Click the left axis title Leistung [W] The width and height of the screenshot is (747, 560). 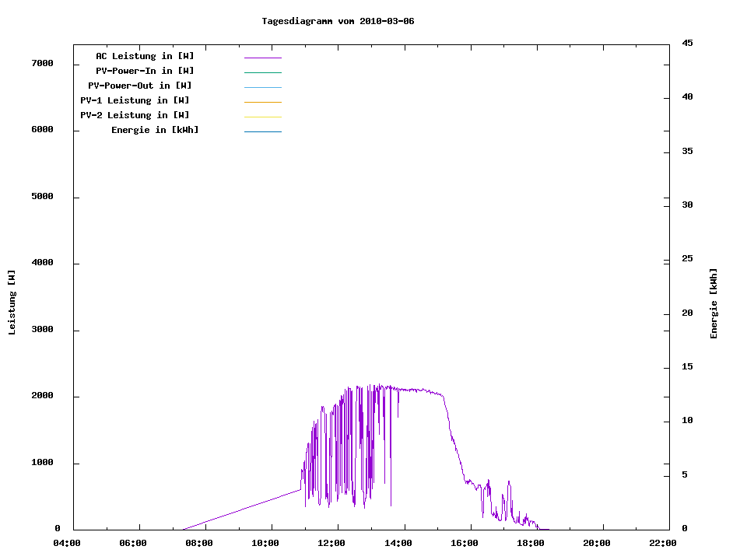point(12,303)
